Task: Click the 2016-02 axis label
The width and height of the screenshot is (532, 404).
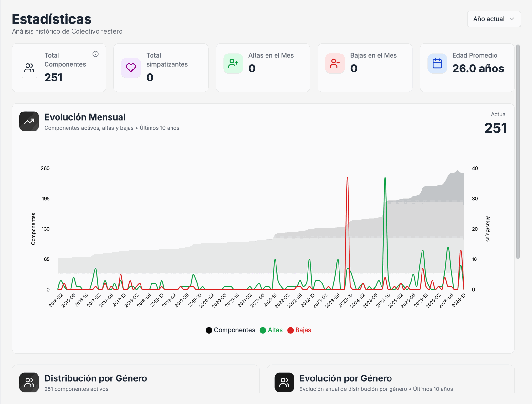Action: (56, 301)
